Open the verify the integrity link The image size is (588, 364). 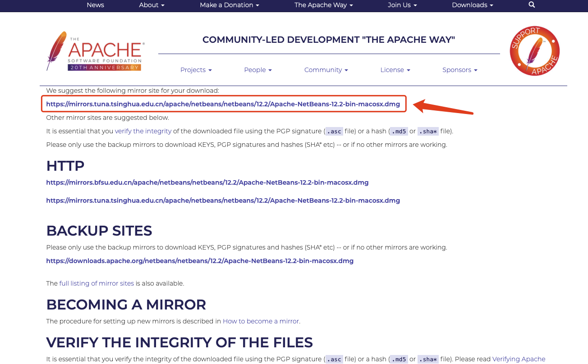point(143,131)
